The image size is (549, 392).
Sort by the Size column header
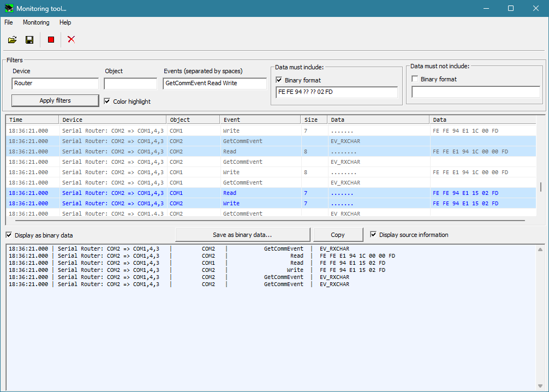(314, 120)
